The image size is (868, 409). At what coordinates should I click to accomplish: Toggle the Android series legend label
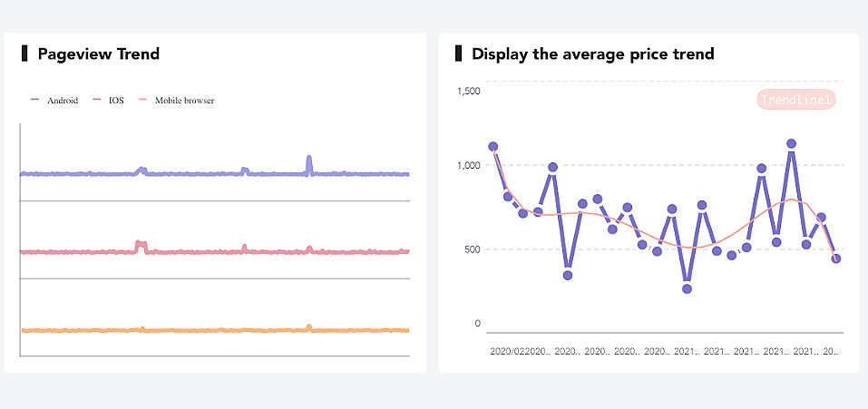tap(63, 101)
